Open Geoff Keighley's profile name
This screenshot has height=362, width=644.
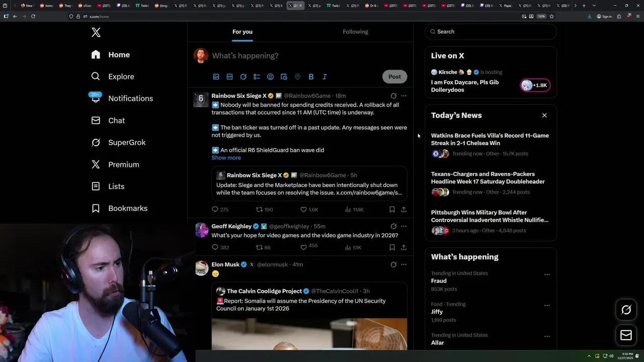click(x=231, y=226)
